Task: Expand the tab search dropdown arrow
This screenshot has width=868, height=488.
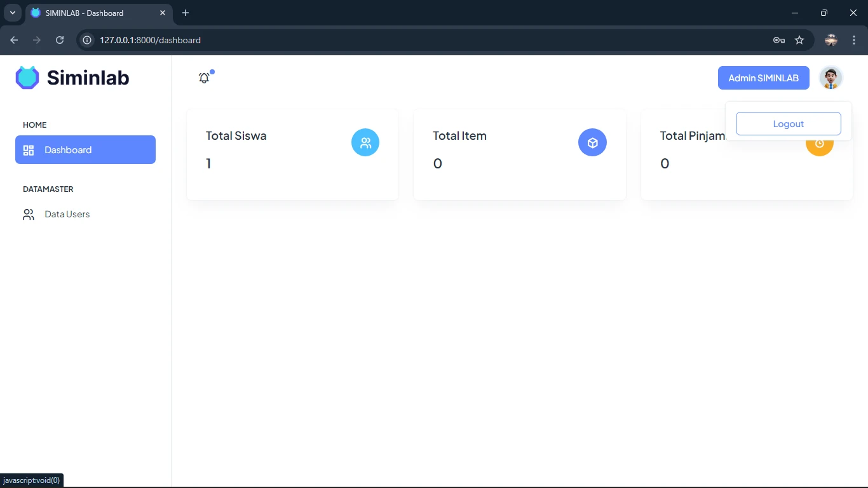Action: [12, 13]
